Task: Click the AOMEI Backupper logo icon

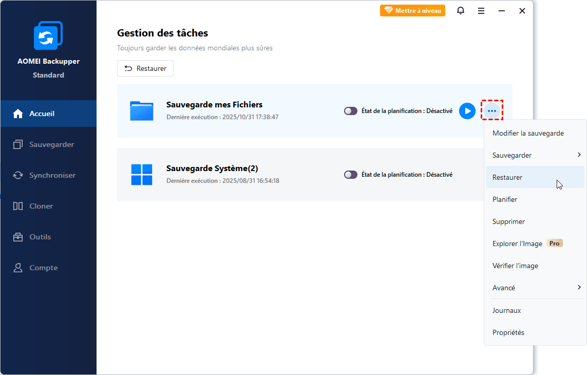Action: click(x=48, y=35)
